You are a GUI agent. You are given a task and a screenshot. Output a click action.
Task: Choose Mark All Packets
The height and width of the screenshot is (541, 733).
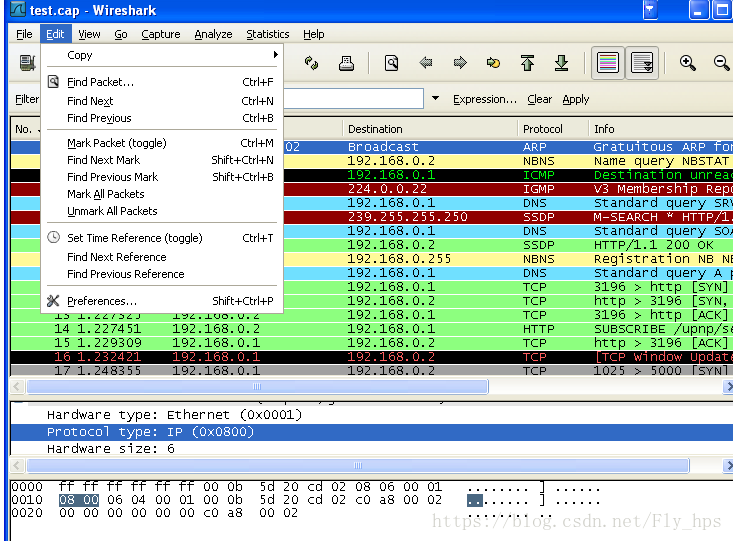pyautogui.click(x=162, y=194)
